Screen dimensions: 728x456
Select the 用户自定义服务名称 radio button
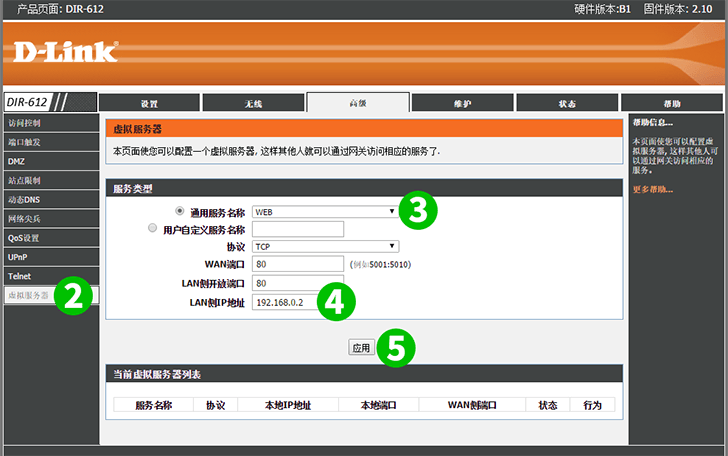tap(152, 228)
